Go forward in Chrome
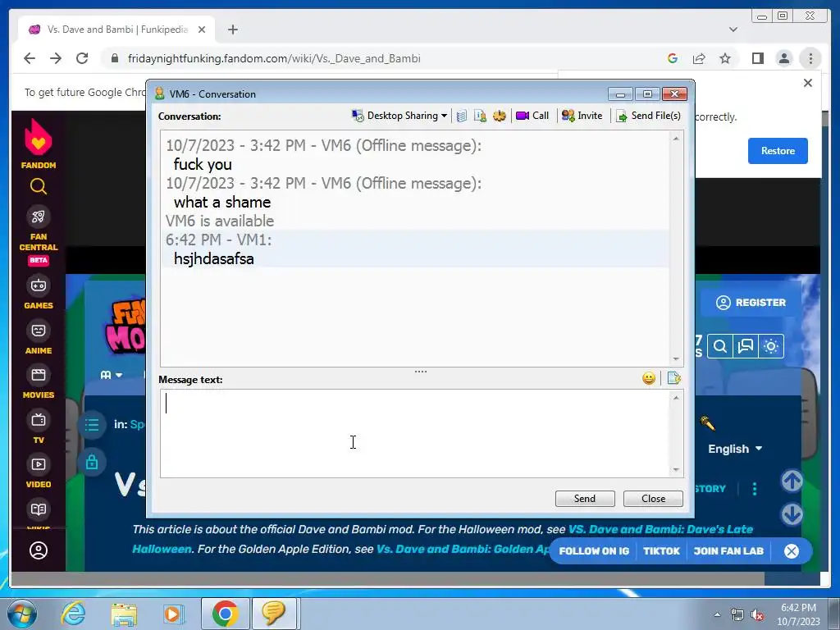 click(56, 58)
